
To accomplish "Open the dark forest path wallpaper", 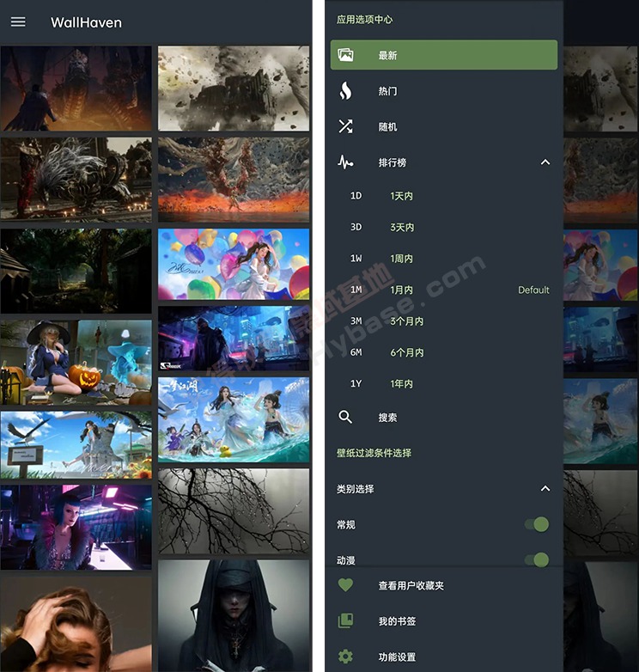I will [x=76, y=271].
